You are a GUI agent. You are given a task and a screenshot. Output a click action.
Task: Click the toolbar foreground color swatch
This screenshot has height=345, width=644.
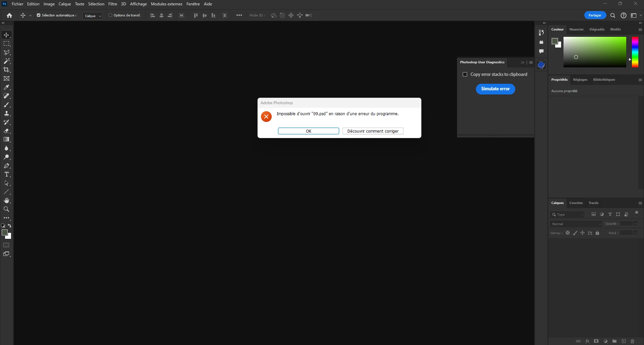click(x=5, y=233)
